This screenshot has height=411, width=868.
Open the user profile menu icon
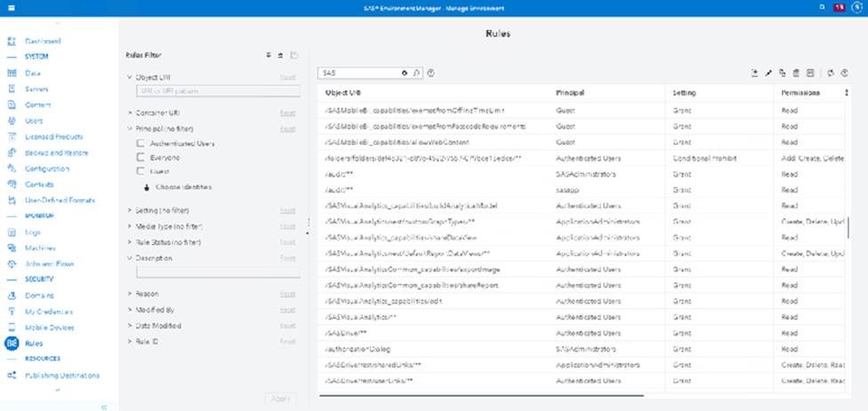click(x=857, y=8)
